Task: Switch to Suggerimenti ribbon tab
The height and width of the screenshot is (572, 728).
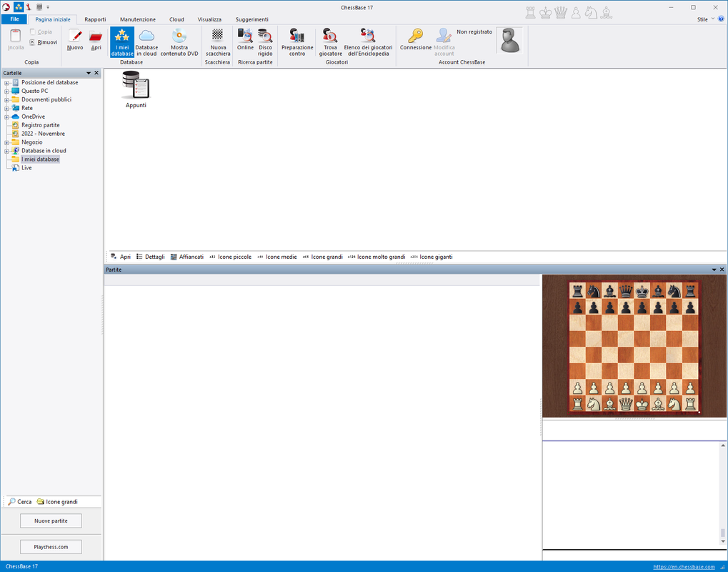Action: click(251, 19)
